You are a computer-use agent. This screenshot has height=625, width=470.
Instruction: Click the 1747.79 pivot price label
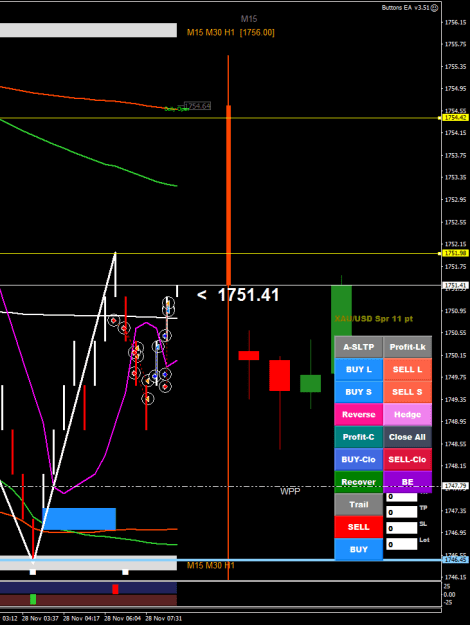point(455,486)
